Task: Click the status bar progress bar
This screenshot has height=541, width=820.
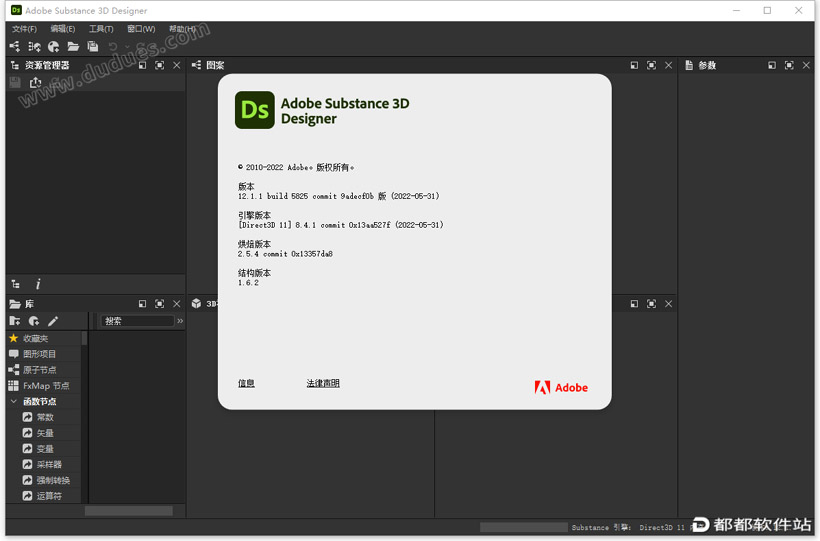Action: click(523, 527)
